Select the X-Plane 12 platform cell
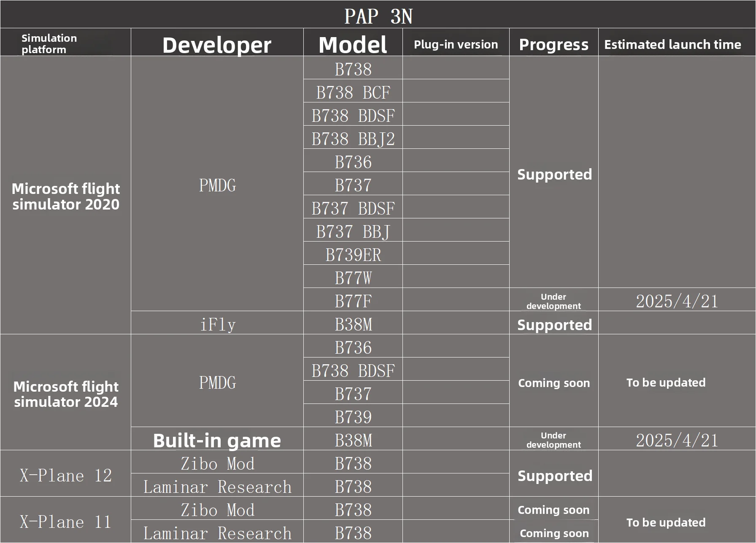 pyautogui.click(x=66, y=476)
